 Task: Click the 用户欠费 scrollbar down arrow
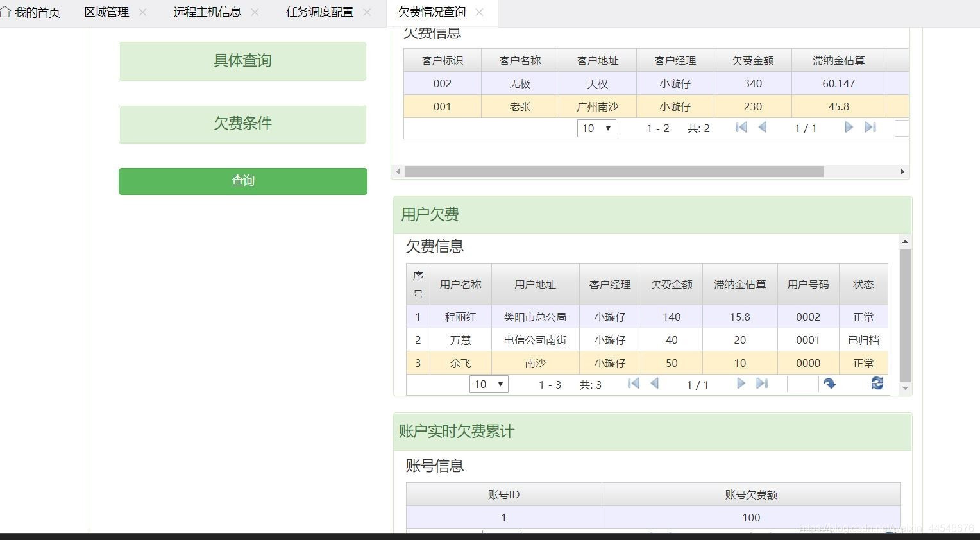[905, 388]
